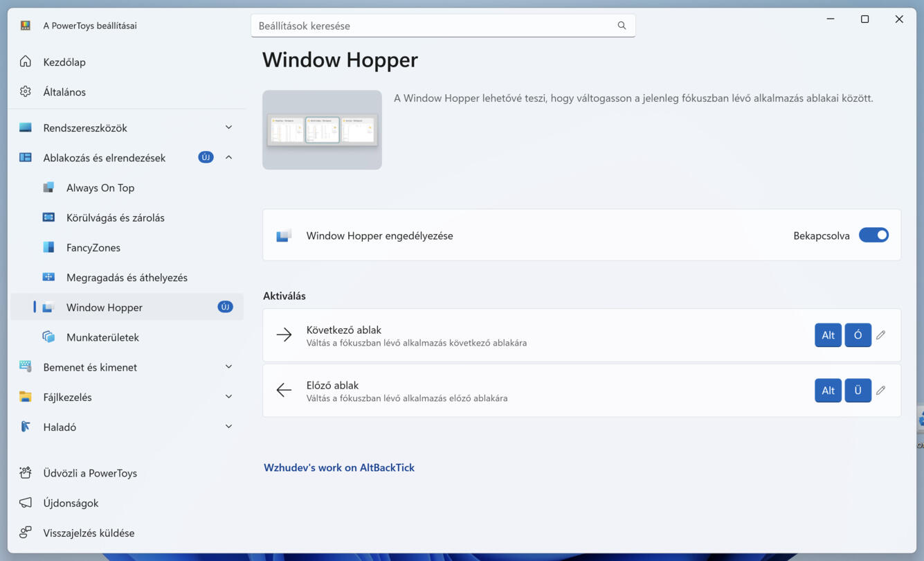924x561 pixels.
Task: Click Alt key of Következő ablak shortcut
Action: pyautogui.click(x=828, y=335)
